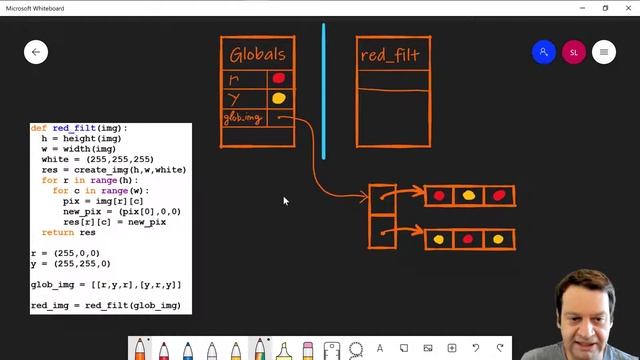Select the eraser tool

[308, 351]
